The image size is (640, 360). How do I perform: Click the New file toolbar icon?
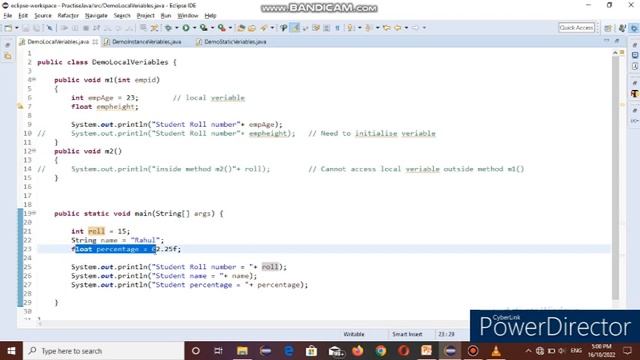tap(8, 28)
